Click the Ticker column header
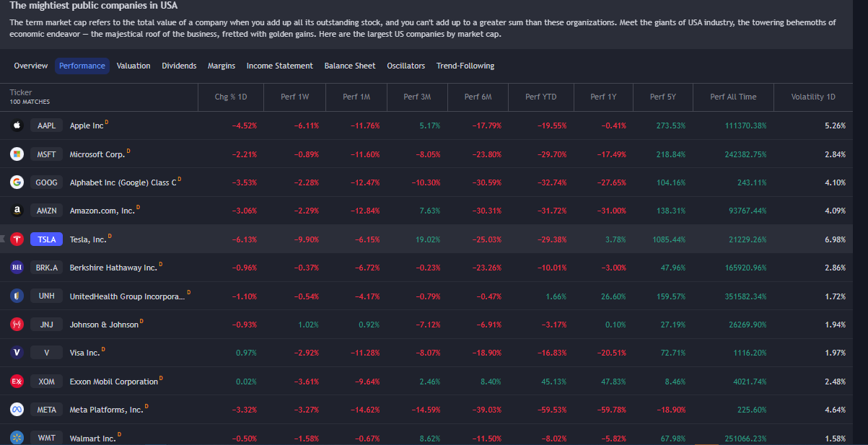The width and height of the screenshot is (868, 445). pos(22,92)
